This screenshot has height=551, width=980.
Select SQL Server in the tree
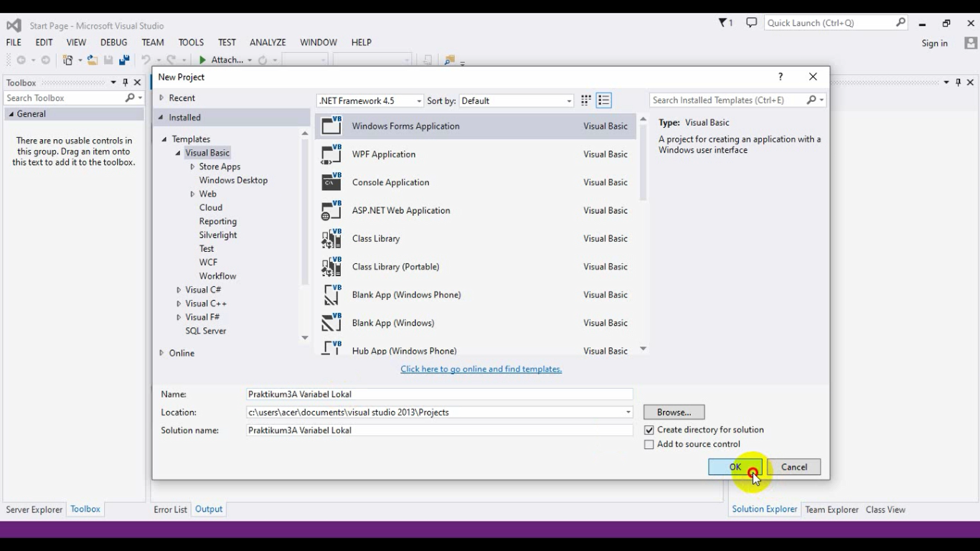pos(206,331)
